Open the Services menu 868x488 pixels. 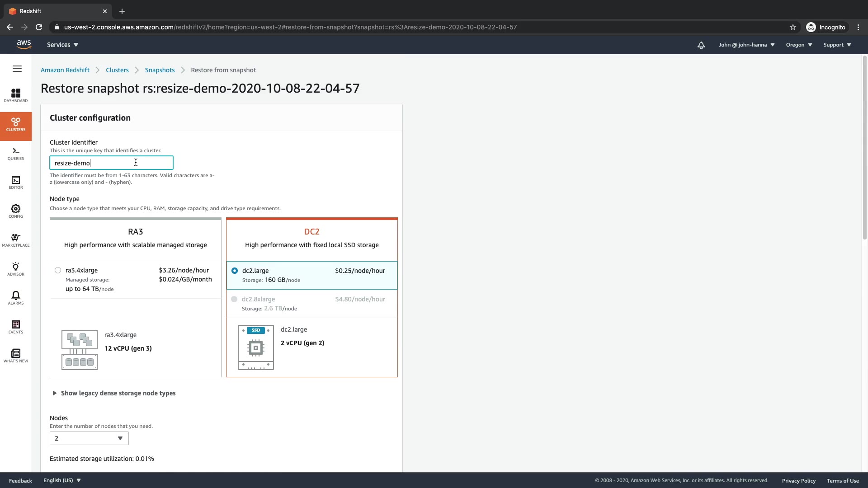pos(63,45)
